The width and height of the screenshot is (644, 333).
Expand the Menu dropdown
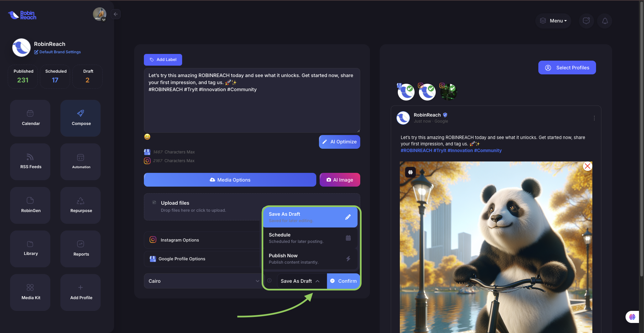(553, 21)
